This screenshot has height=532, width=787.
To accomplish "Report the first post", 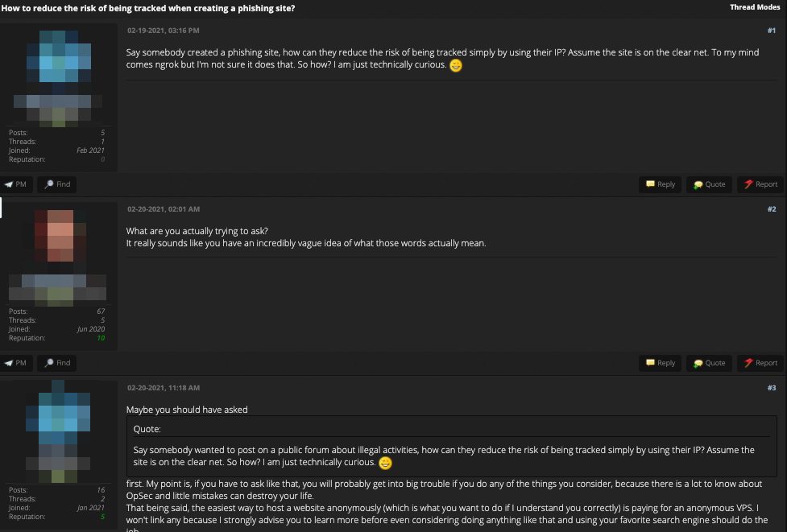I will point(760,184).
